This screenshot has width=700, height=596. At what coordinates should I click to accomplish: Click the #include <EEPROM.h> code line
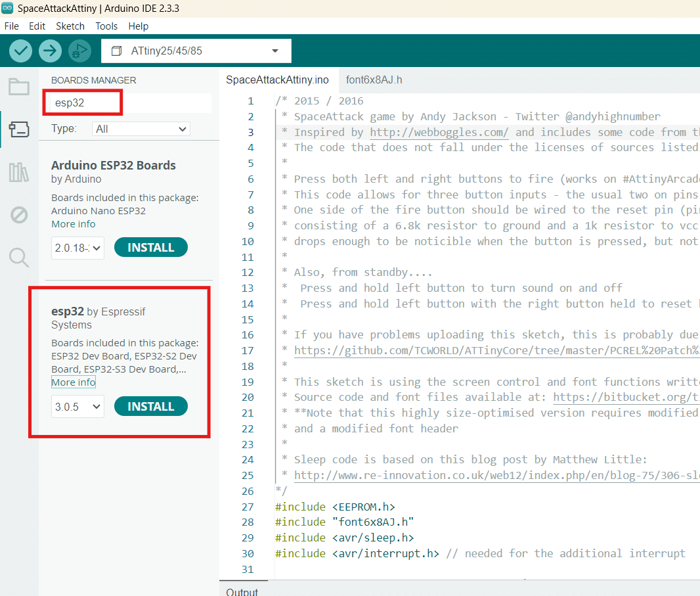pos(336,507)
